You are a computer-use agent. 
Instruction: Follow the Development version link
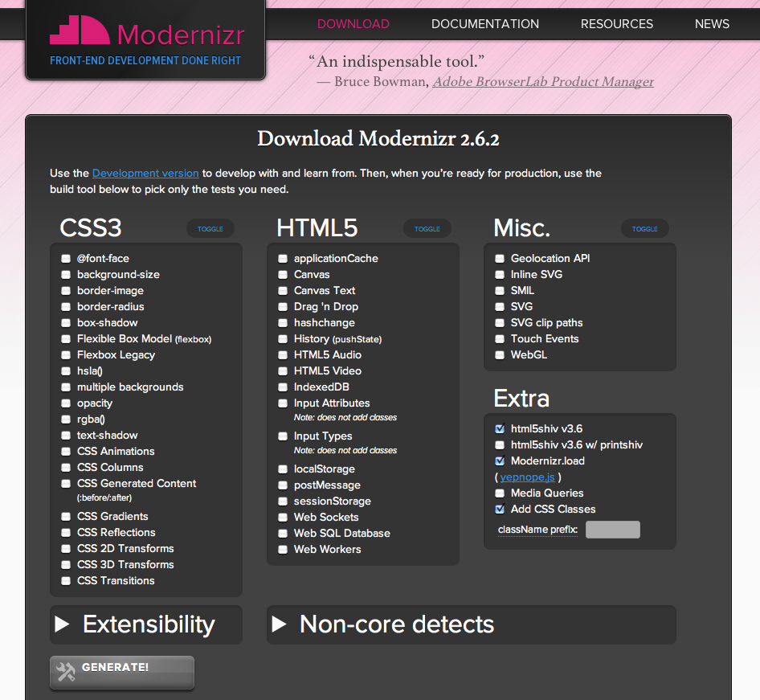(x=145, y=173)
